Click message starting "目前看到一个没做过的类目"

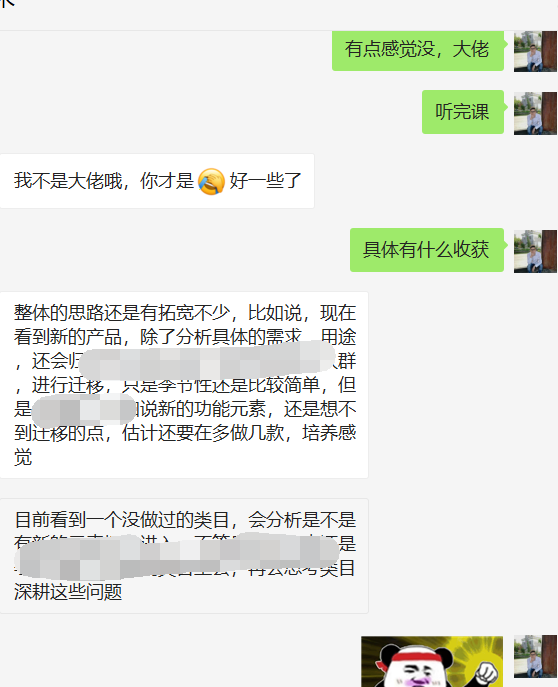[184, 556]
